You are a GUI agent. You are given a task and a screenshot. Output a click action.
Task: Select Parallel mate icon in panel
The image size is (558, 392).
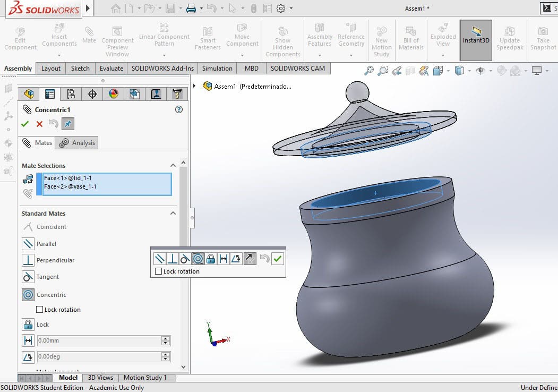coord(28,243)
